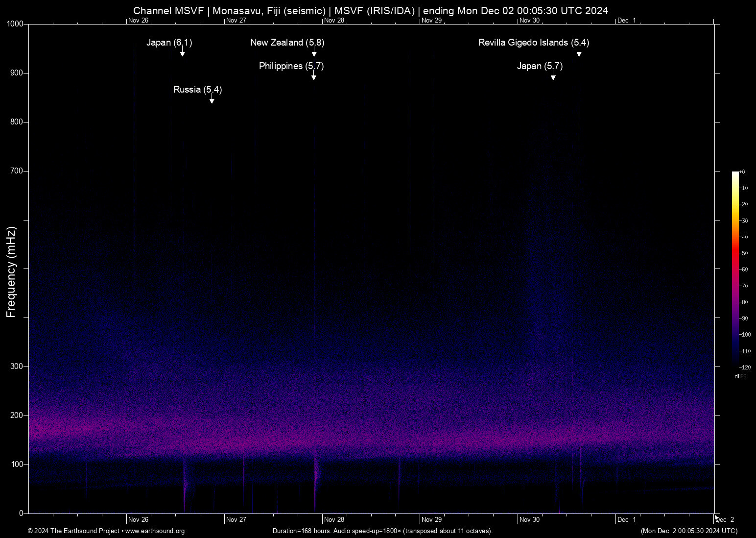This screenshot has width=756, height=538.
Task: Select the Philippines (5.7) earthquake label
Action: pos(291,66)
